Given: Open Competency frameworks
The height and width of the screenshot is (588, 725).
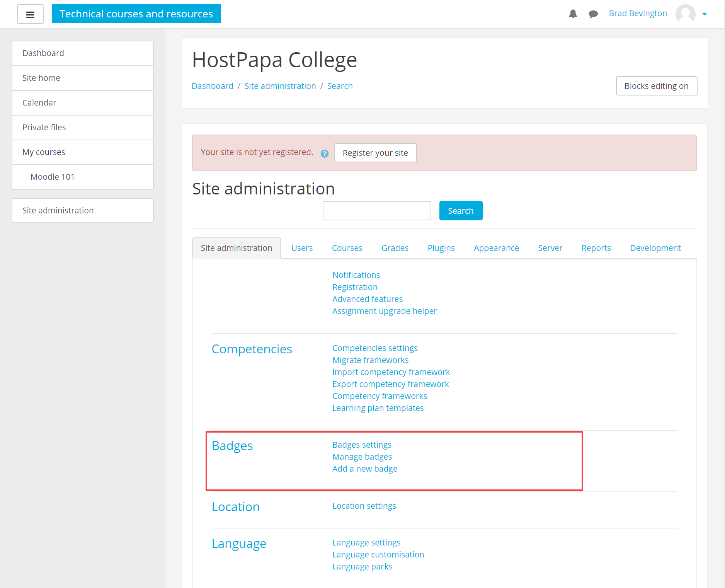Looking at the screenshot, I should (380, 396).
